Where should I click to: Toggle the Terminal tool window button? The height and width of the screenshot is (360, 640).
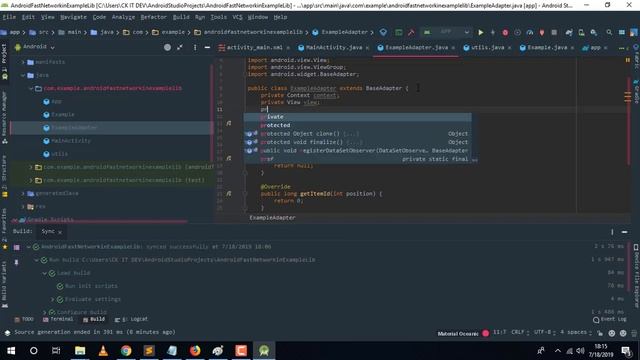[58, 319]
